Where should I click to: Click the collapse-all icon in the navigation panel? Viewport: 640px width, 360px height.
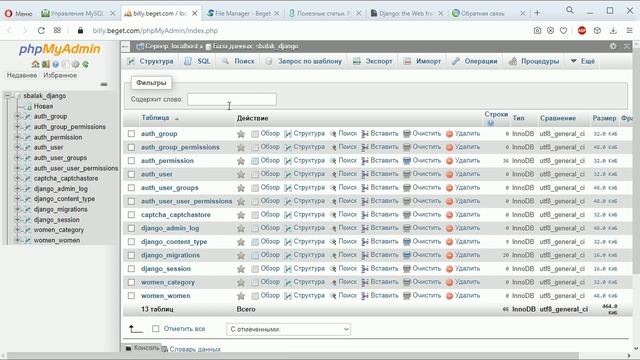(x=104, y=84)
